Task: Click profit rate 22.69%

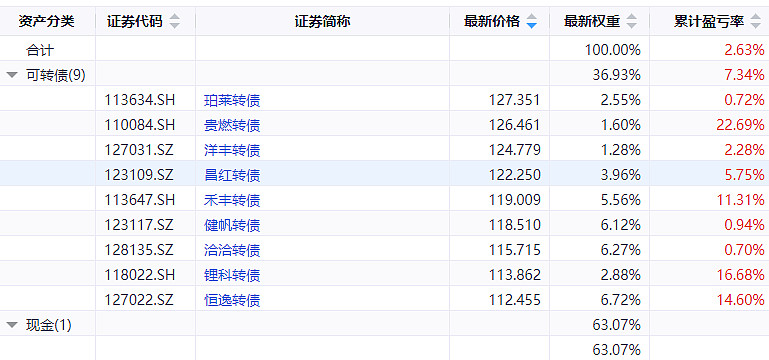Action: coord(740,125)
